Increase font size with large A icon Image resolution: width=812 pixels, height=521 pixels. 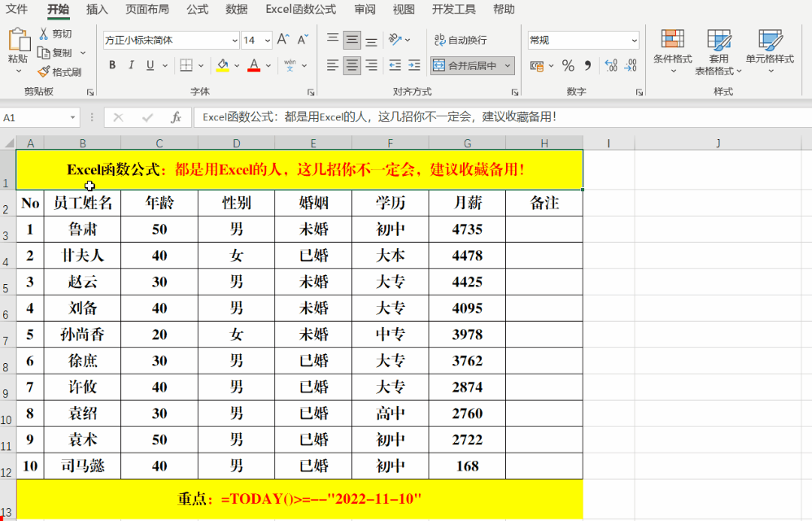[283, 40]
